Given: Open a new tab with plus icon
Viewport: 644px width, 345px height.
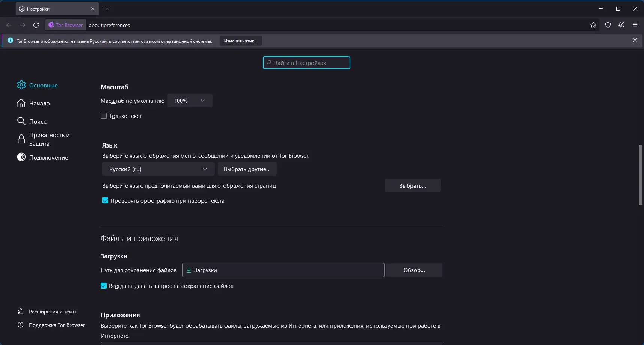Looking at the screenshot, I should click(x=107, y=9).
